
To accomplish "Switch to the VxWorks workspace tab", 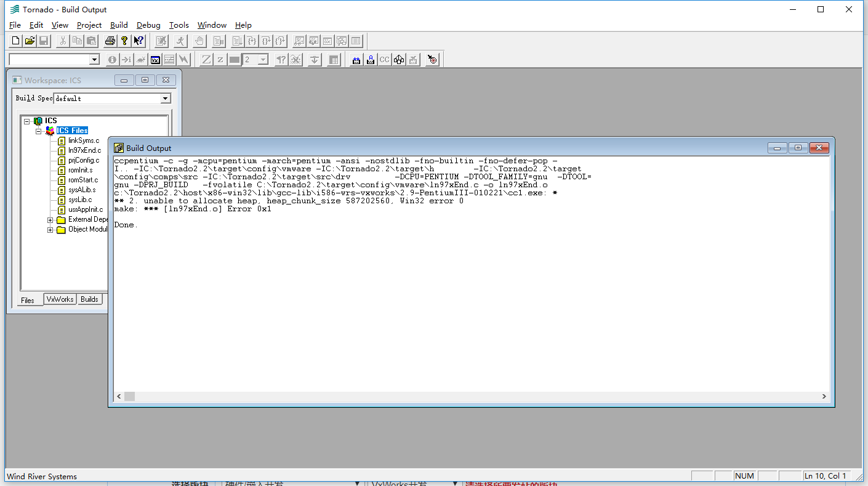I will 60,299.
